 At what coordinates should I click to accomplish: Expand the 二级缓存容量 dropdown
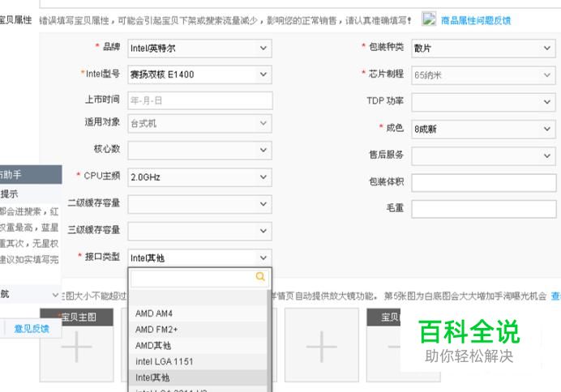pyautogui.click(x=199, y=204)
